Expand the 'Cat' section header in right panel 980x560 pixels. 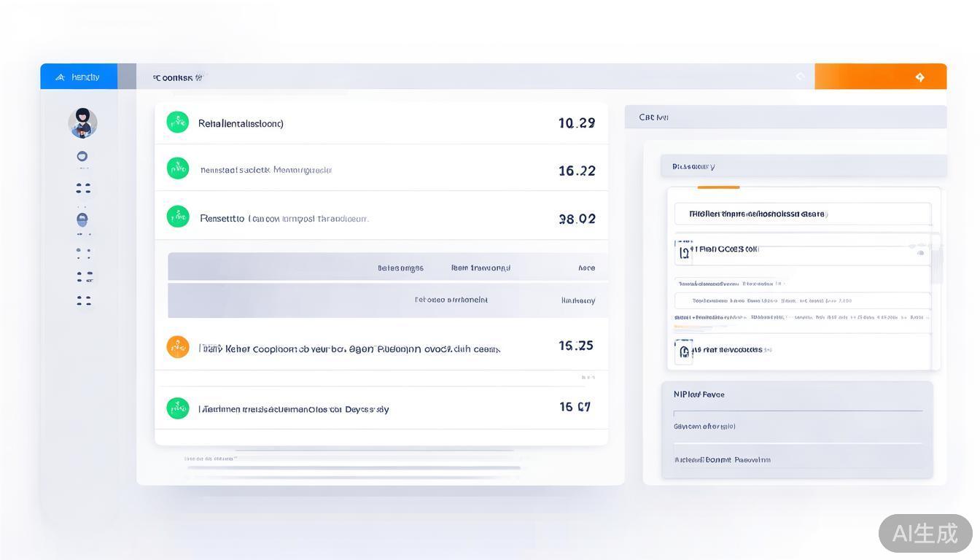coord(785,117)
